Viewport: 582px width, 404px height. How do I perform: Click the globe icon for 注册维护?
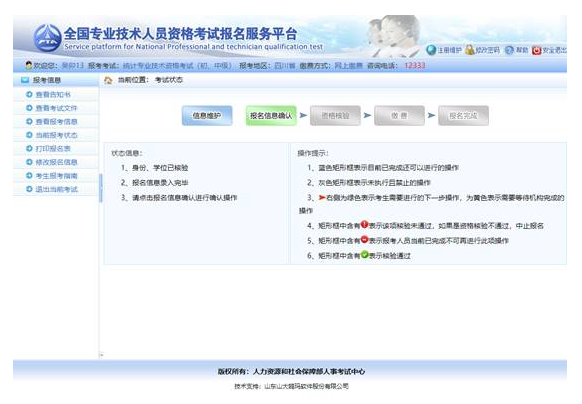[x=431, y=50]
